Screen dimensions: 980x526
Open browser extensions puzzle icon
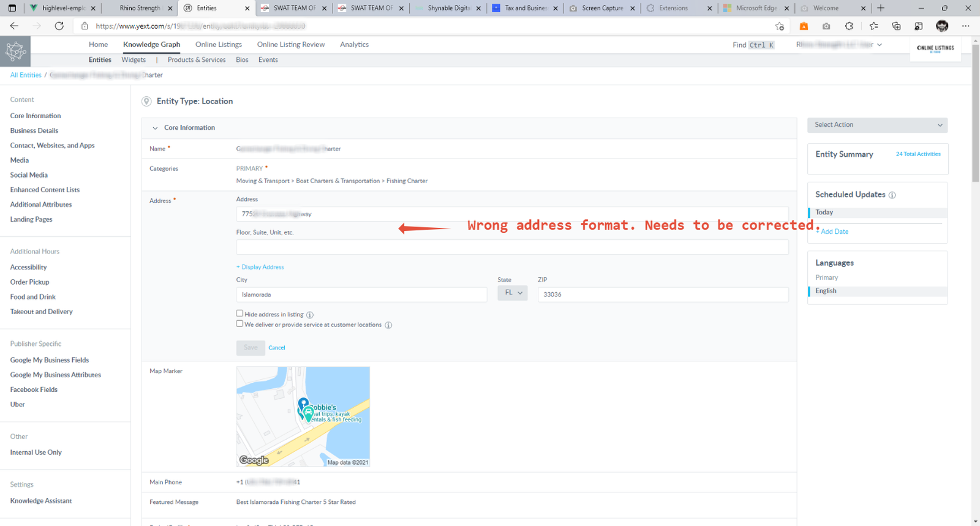click(849, 26)
